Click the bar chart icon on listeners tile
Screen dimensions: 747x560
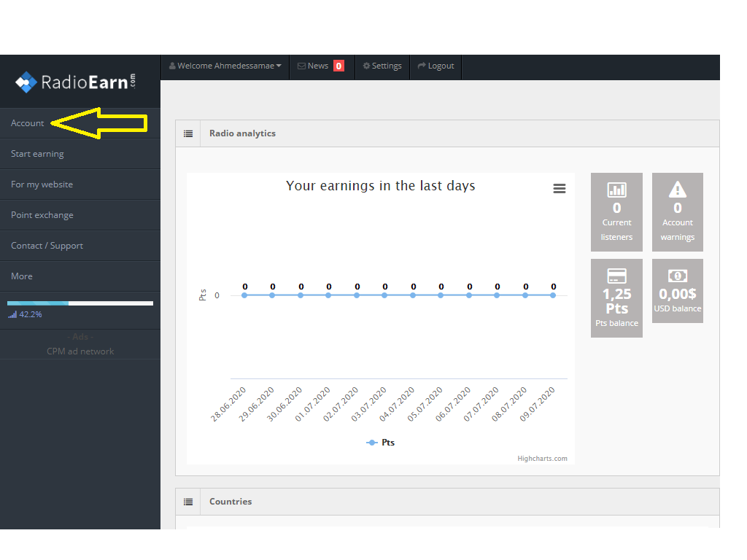coord(616,190)
